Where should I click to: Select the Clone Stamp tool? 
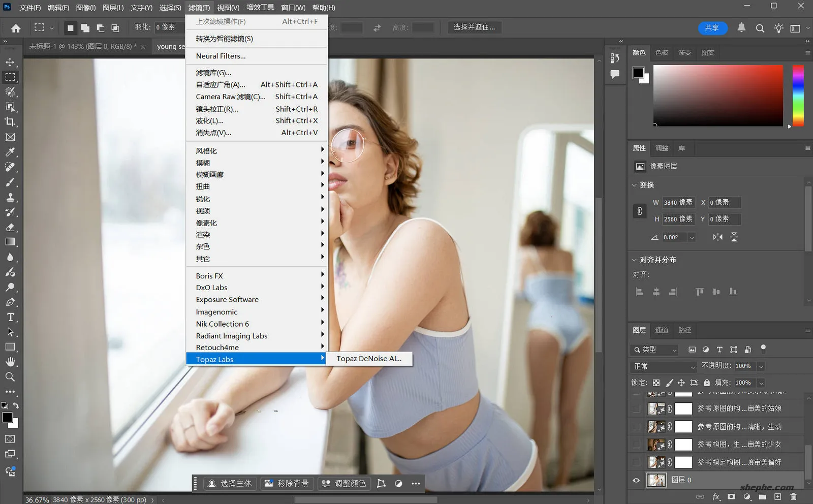click(10, 197)
